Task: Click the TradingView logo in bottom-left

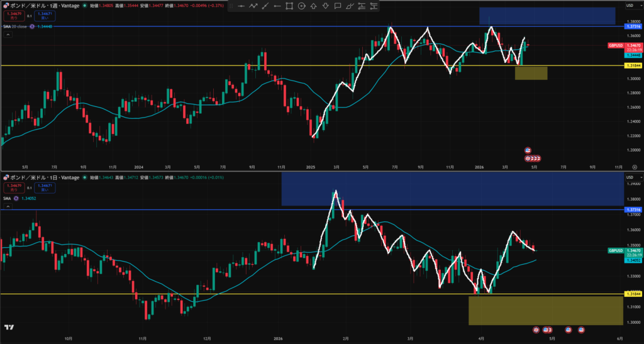Action: click(x=9, y=327)
